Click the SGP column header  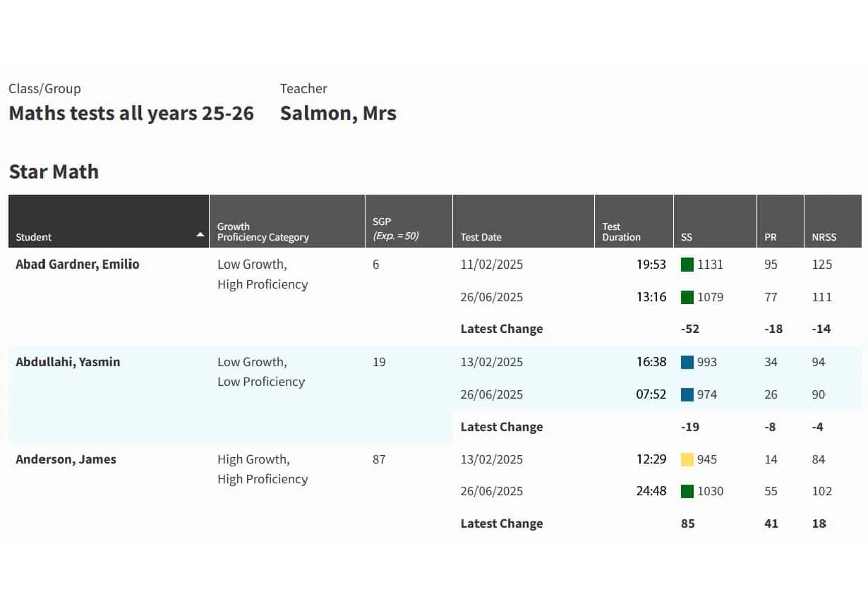click(x=409, y=221)
